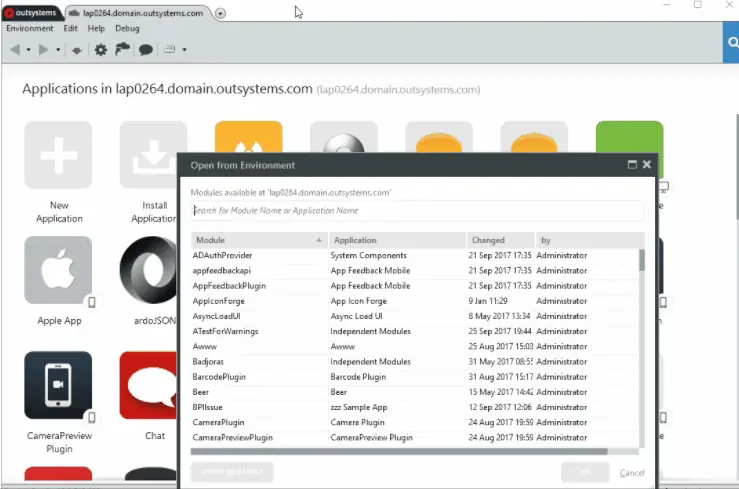Select the AppFeedbackPlugin module row
The image size is (739, 489).
[415, 285]
